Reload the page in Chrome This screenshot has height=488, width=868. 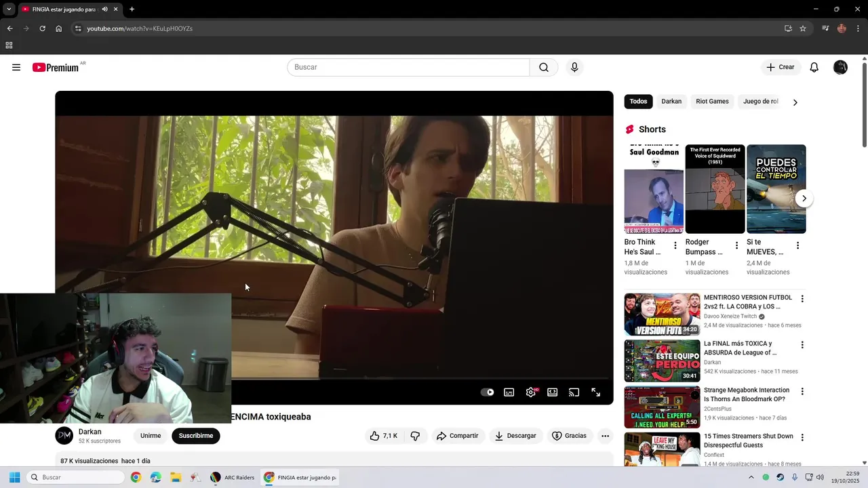click(x=42, y=28)
